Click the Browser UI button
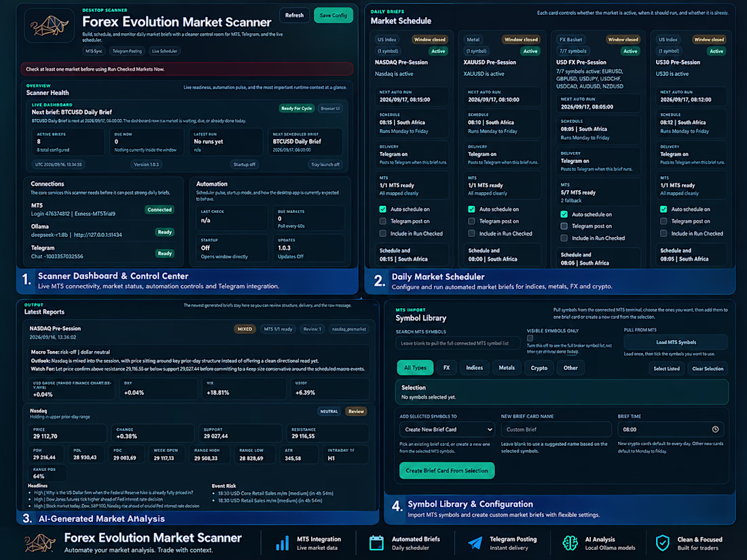Screen dimensions: 747x560 pyautogui.click(x=330, y=108)
